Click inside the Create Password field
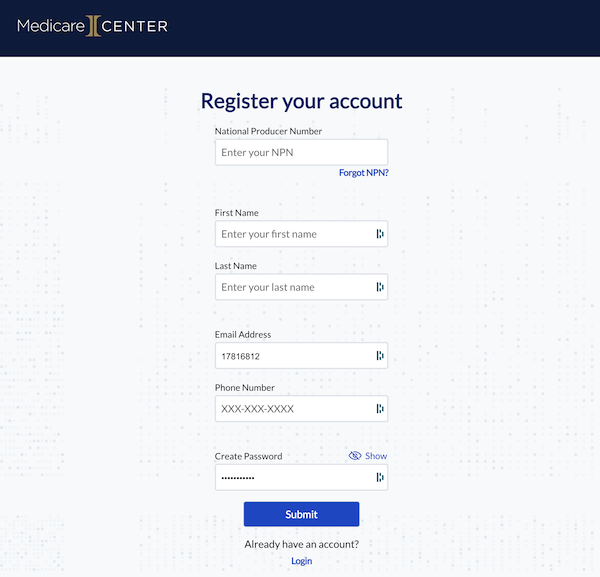The height and width of the screenshot is (577, 600). coord(294,478)
